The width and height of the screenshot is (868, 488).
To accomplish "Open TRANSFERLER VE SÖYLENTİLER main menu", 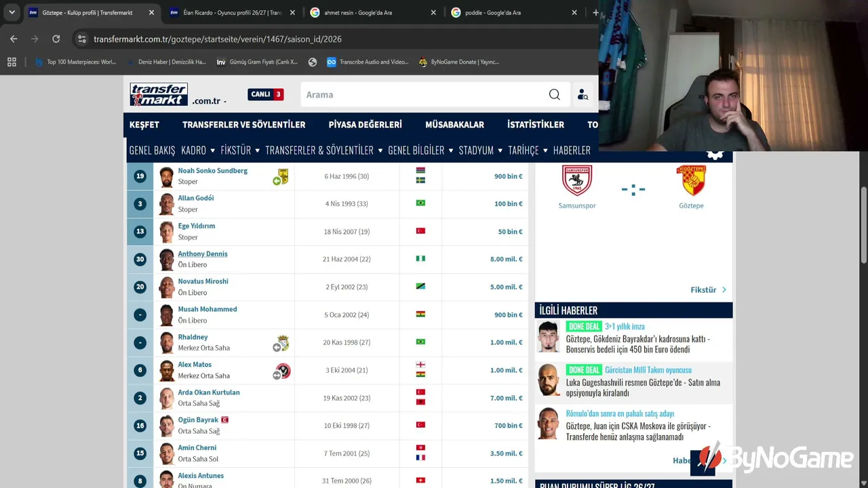I will point(243,125).
